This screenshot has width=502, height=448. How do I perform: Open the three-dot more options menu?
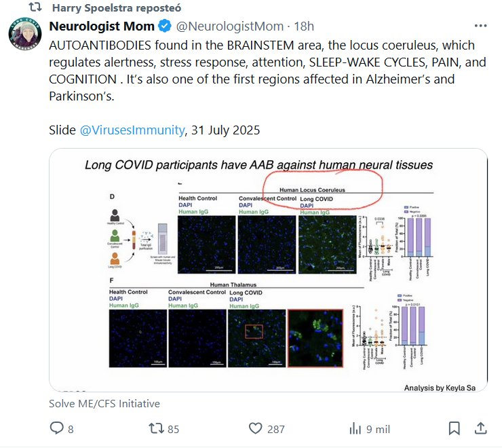[x=480, y=26]
